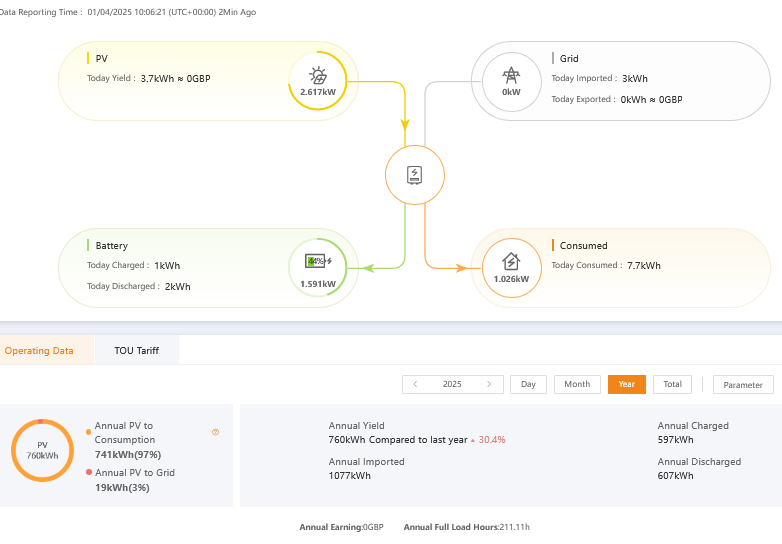Select the Total view button
782x544 pixels.
point(672,384)
